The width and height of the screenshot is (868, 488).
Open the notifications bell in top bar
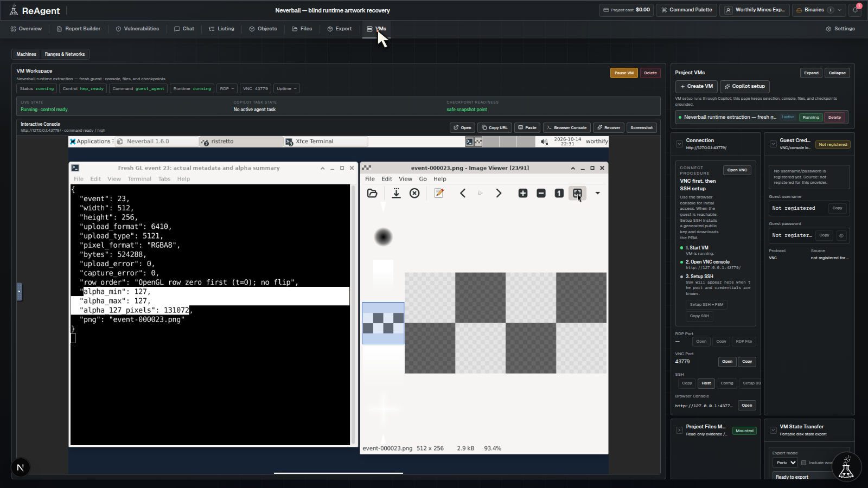click(x=856, y=10)
